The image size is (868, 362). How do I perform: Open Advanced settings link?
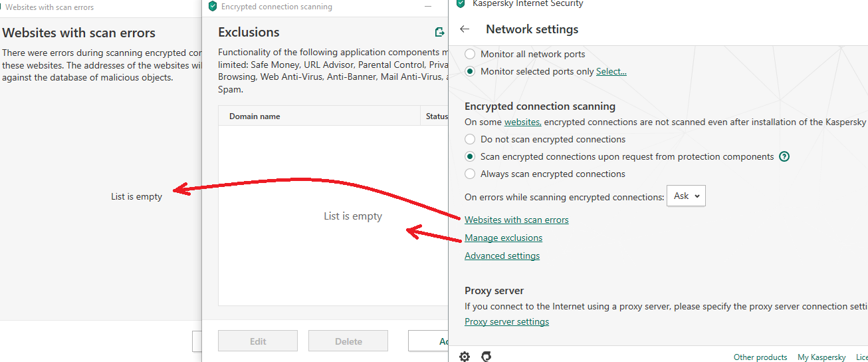[x=502, y=256]
